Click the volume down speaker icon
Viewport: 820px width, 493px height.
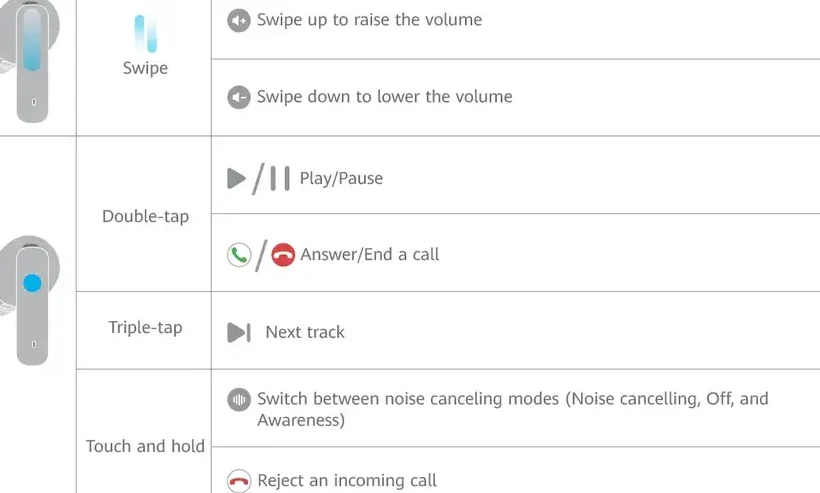(x=238, y=97)
